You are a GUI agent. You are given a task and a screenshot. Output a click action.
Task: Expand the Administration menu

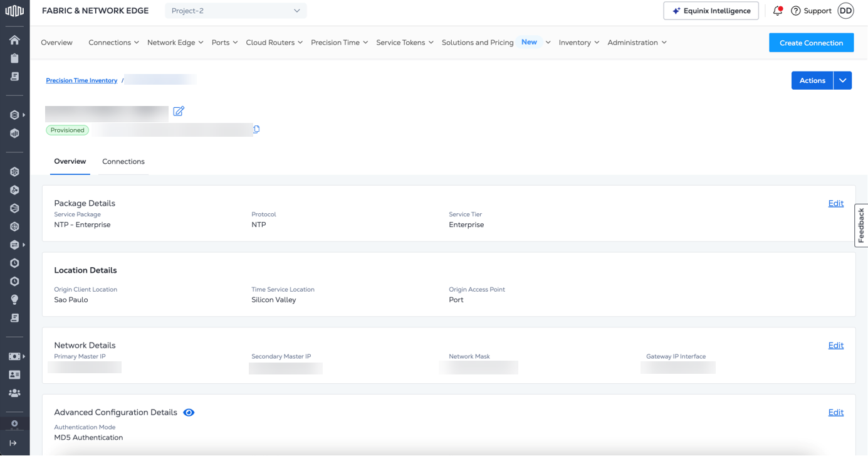tap(637, 43)
